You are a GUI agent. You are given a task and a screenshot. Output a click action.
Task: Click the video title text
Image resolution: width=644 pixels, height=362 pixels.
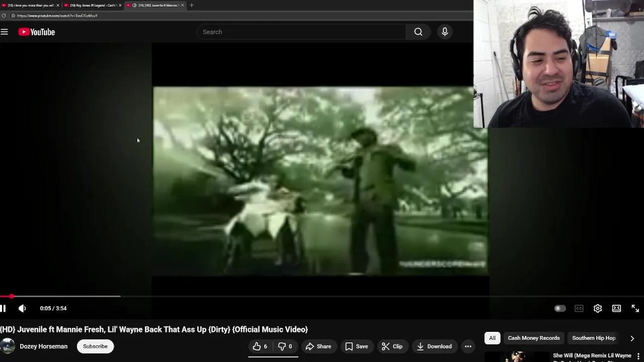click(154, 329)
